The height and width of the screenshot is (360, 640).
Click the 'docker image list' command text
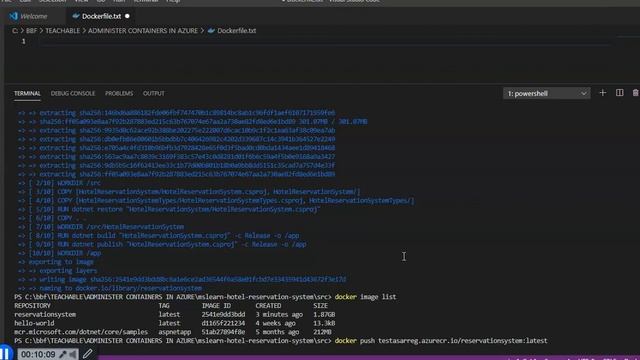365,297
